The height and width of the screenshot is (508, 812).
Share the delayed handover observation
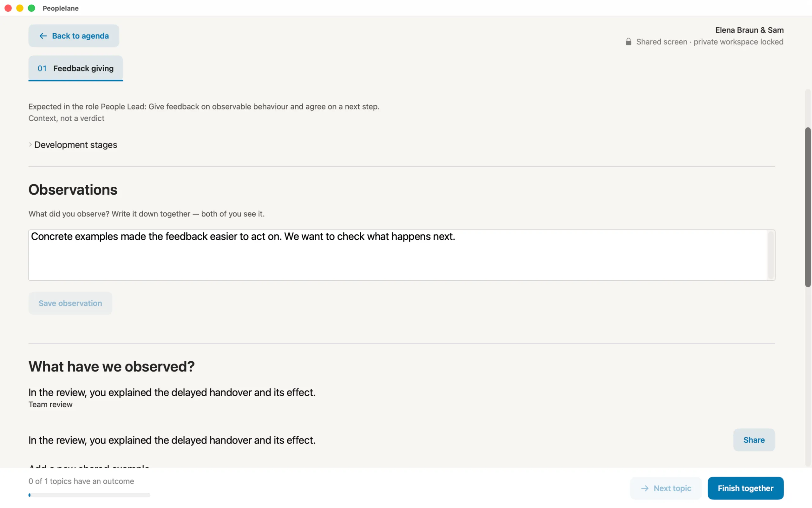[x=754, y=440]
